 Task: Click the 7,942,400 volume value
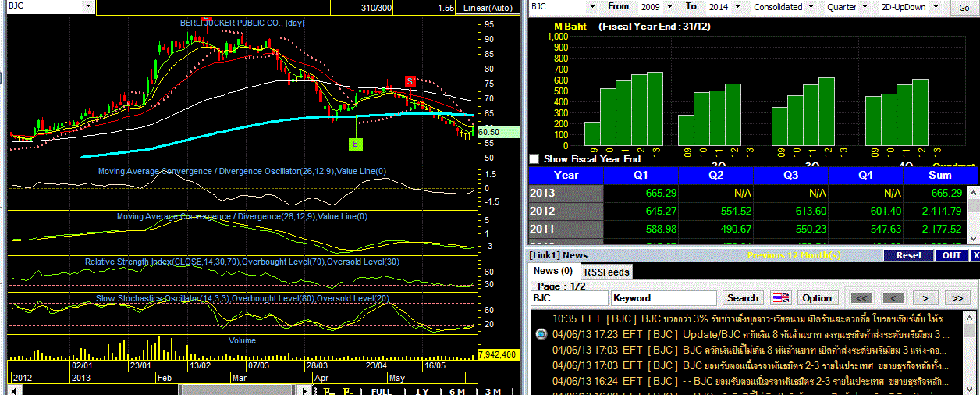[x=499, y=354]
